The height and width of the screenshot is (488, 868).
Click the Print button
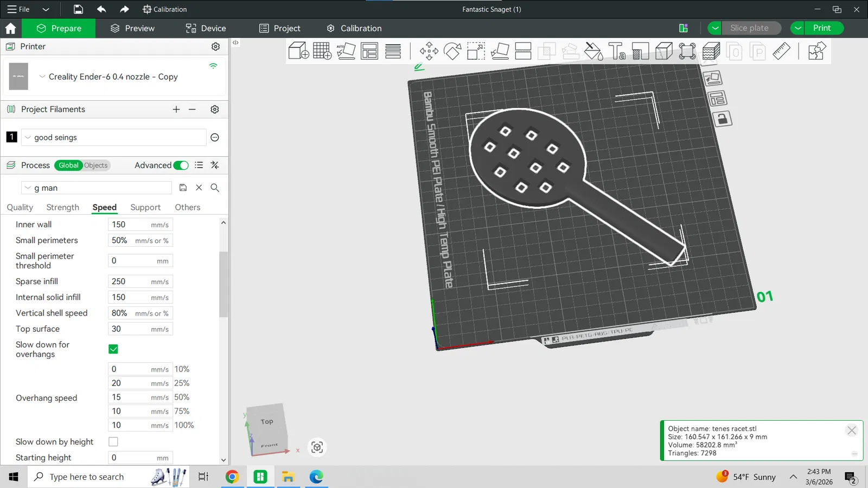(824, 28)
